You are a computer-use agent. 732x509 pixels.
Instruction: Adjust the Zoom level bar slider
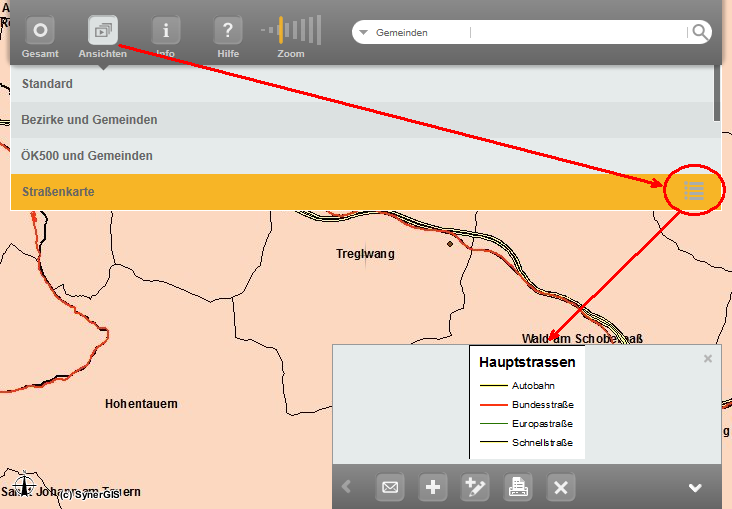tap(291, 30)
